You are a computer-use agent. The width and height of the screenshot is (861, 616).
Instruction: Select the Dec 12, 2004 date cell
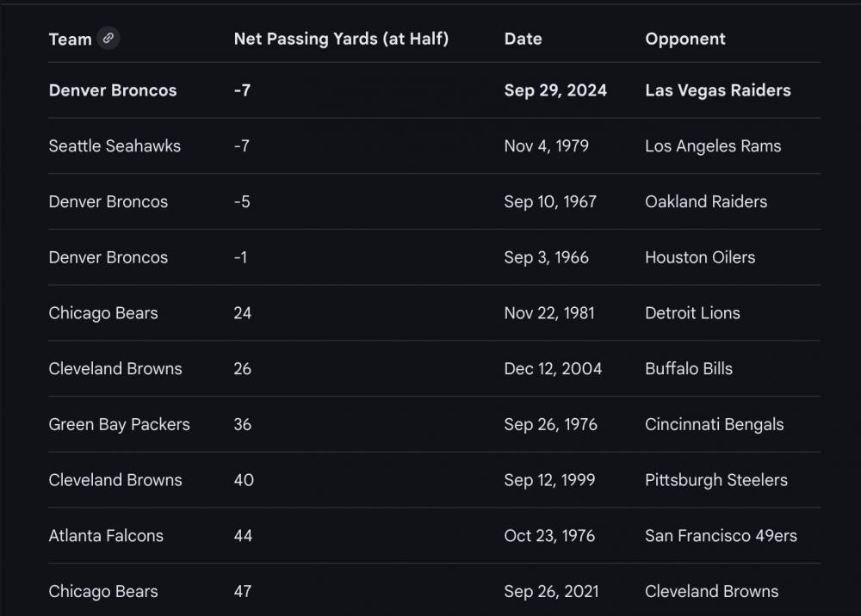(x=553, y=369)
